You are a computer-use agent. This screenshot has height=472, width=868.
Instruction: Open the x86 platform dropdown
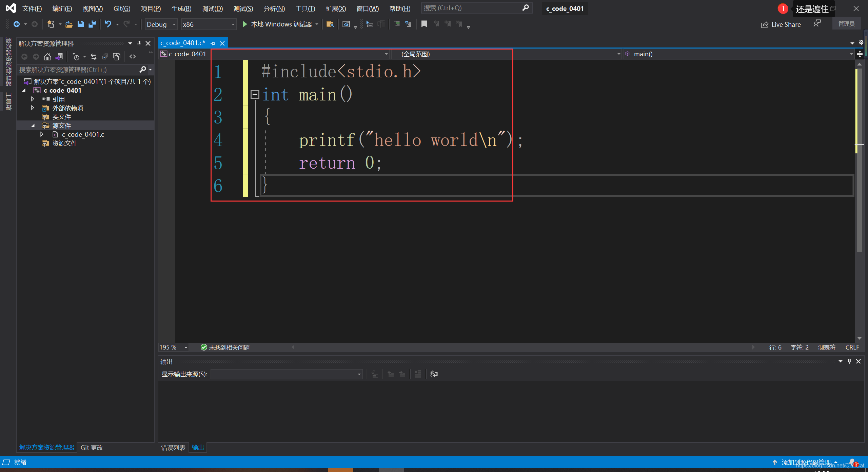tap(209, 24)
